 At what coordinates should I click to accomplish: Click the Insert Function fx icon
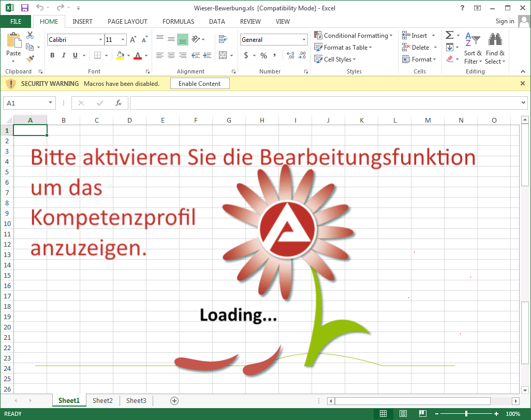click(x=118, y=103)
